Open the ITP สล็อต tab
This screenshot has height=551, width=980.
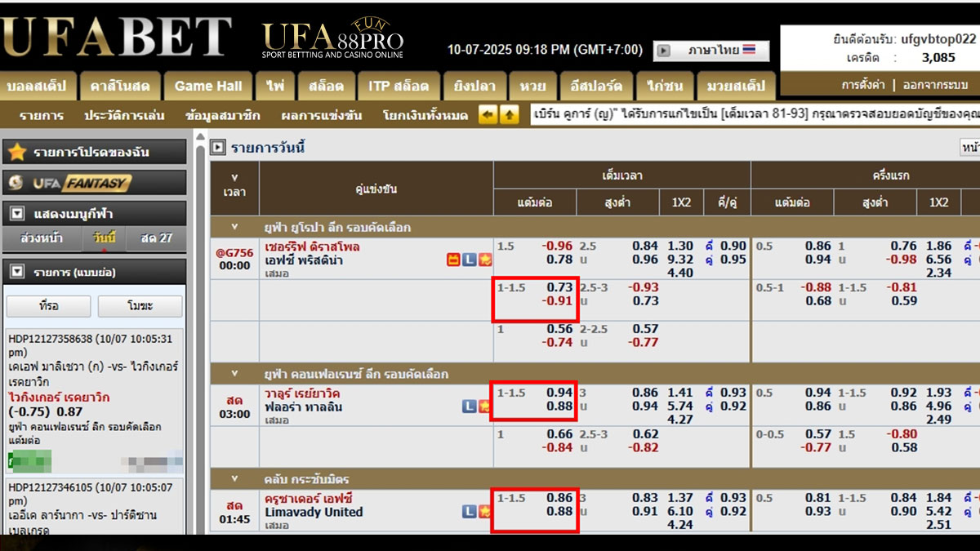[x=398, y=86]
